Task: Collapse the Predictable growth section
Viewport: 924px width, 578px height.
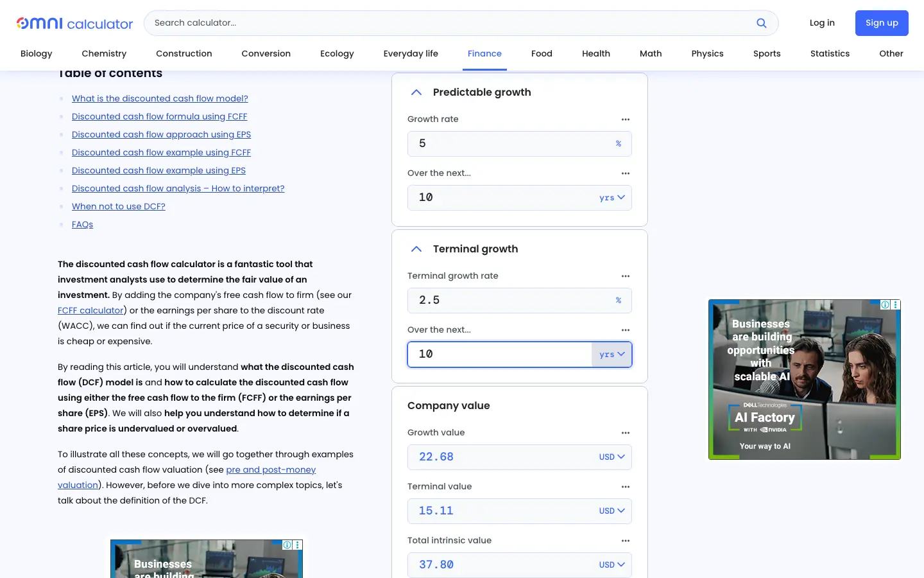Action: pyautogui.click(x=416, y=92)
